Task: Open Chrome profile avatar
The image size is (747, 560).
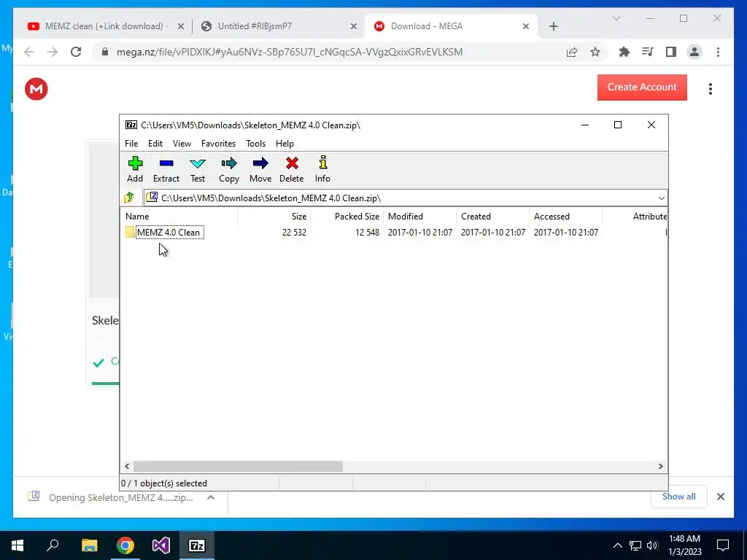Action: [x=694, y=52]
